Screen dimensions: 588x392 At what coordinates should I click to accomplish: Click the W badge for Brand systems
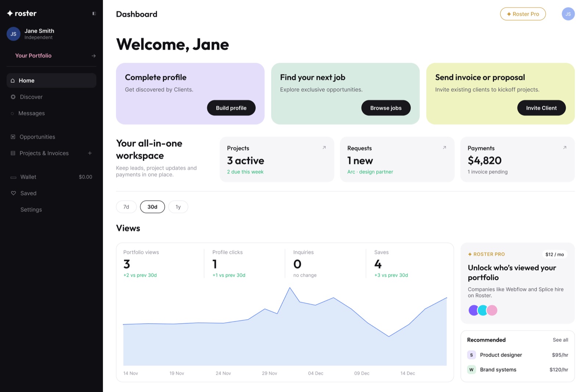coord(472,370)
